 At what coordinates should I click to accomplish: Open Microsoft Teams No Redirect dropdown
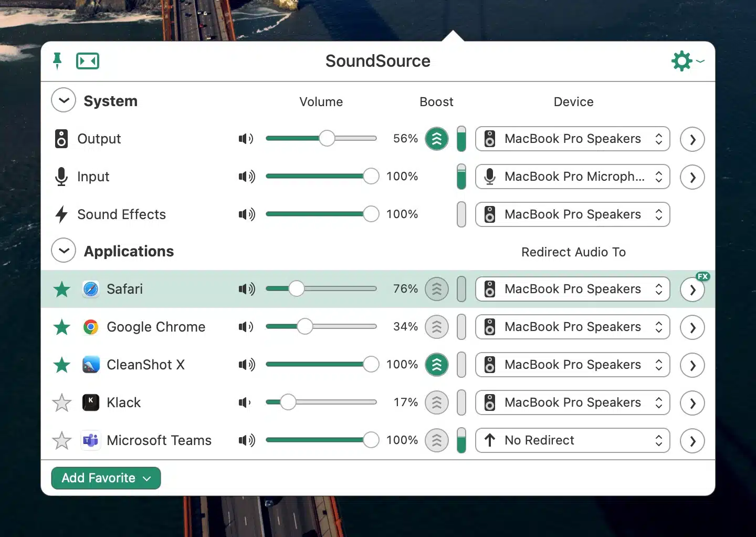point(572,440)
